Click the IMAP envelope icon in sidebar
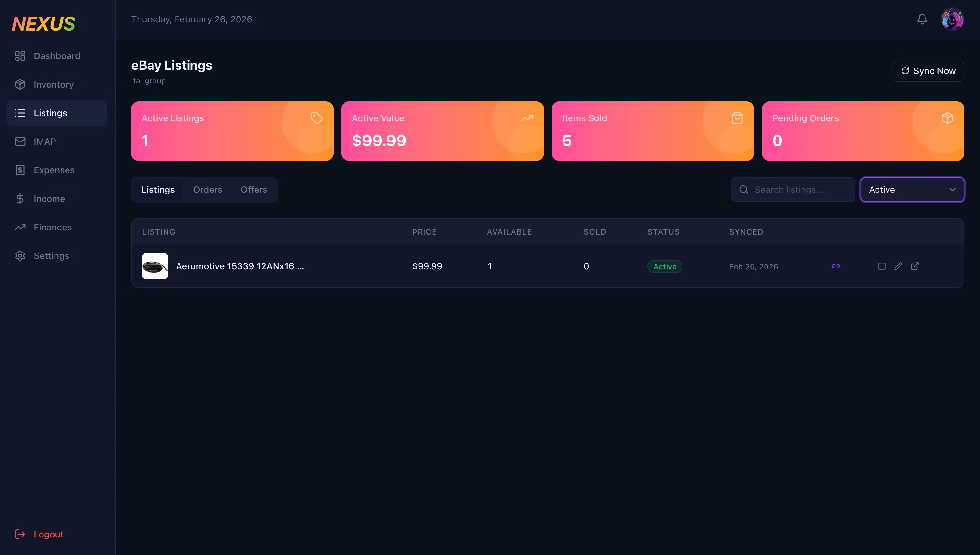Screen dimensions: 980x555 pyautogui.click(x=20, y=142)
